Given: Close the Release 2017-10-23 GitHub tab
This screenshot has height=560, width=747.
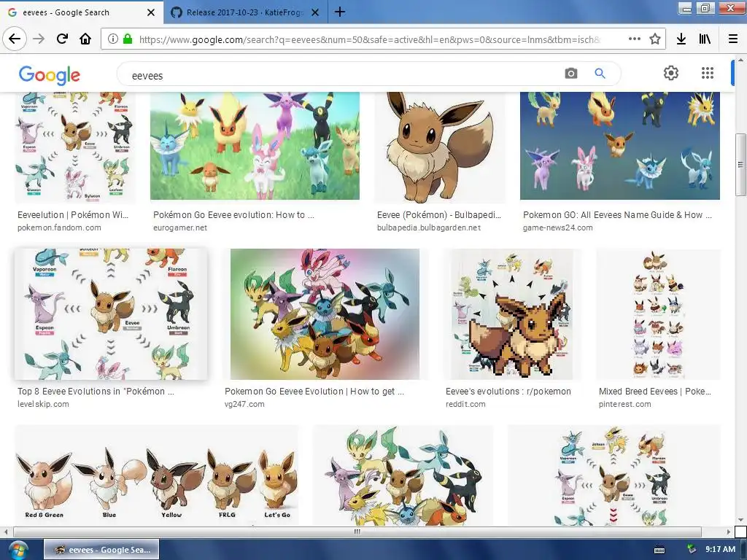Looking at the screenshot, I should (x=315, y=12).
